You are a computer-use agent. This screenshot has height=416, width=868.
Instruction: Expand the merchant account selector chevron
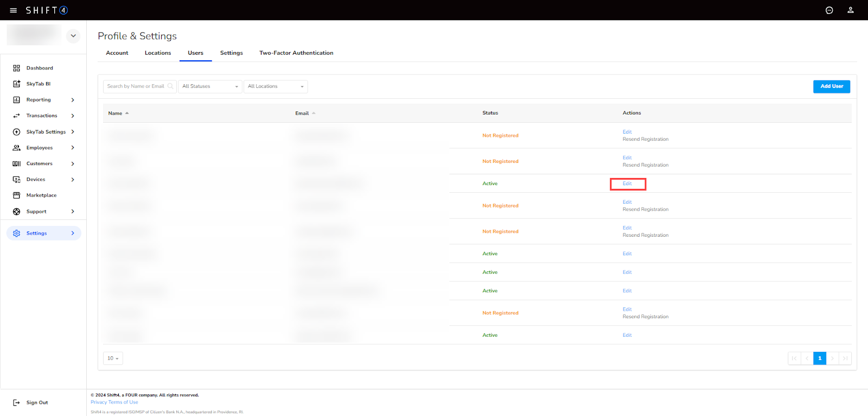point(73,36)
